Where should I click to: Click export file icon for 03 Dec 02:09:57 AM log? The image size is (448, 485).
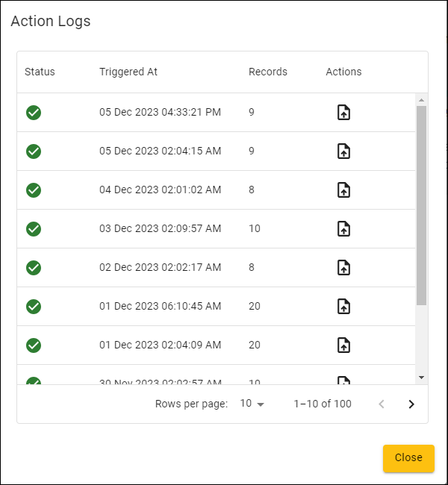343,229
